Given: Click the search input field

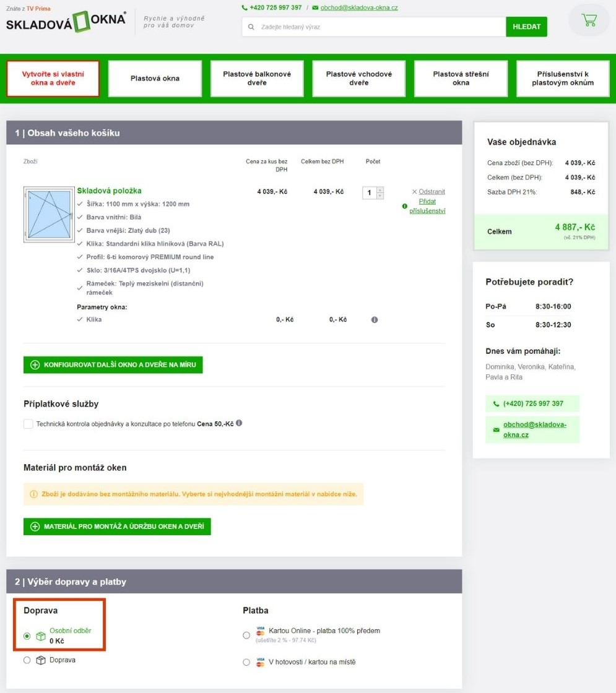Looking at the screenshot, I should [x=378, y=27].
